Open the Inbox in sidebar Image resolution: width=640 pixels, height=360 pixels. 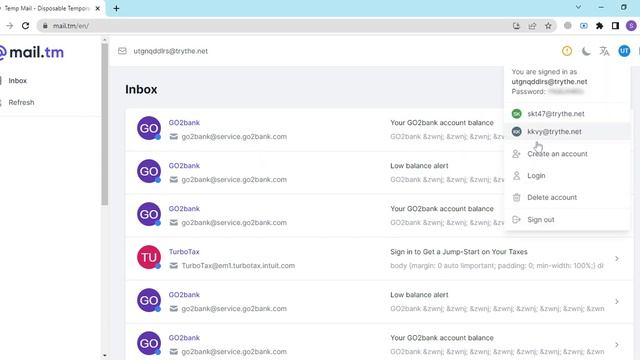pyautogui.click(x=18, y=81)
